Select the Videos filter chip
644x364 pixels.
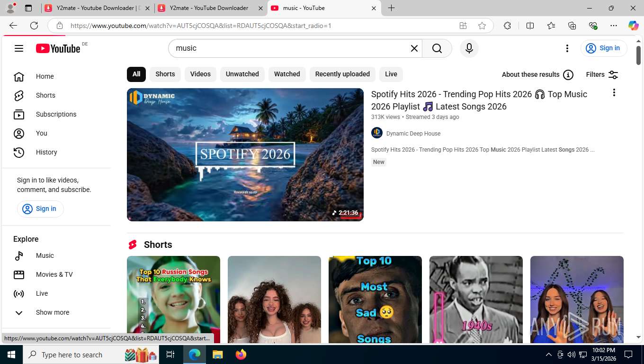[x=200, y=74]
